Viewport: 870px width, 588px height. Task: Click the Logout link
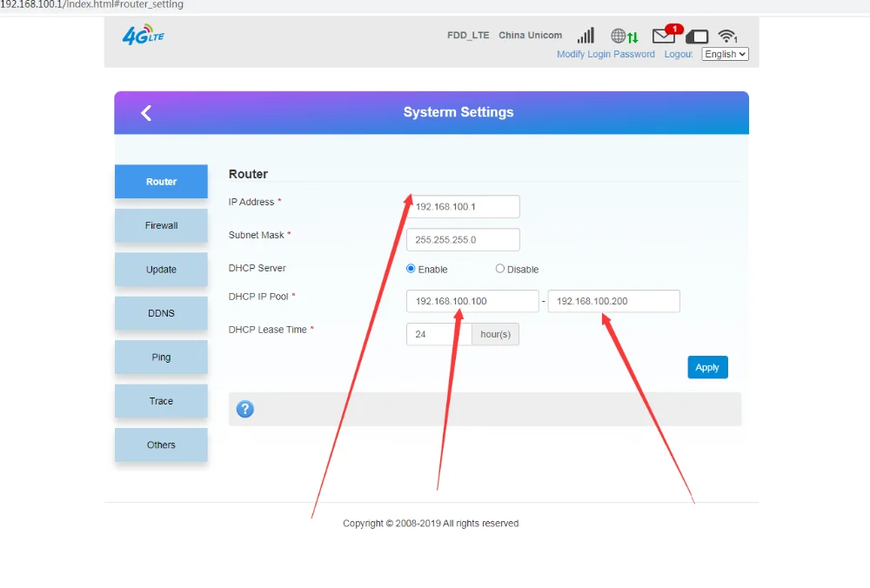pos(678,54)
